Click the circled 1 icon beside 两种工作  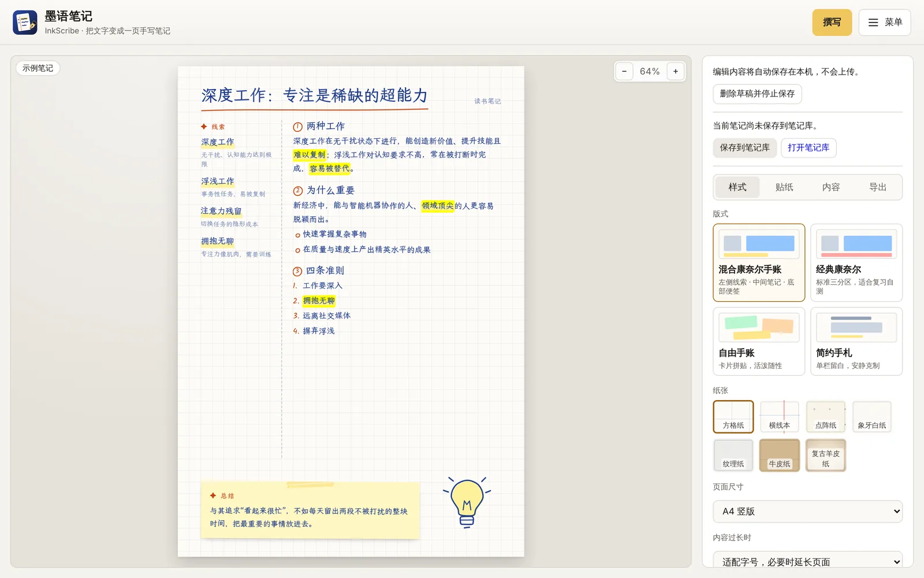coord(297,127)
